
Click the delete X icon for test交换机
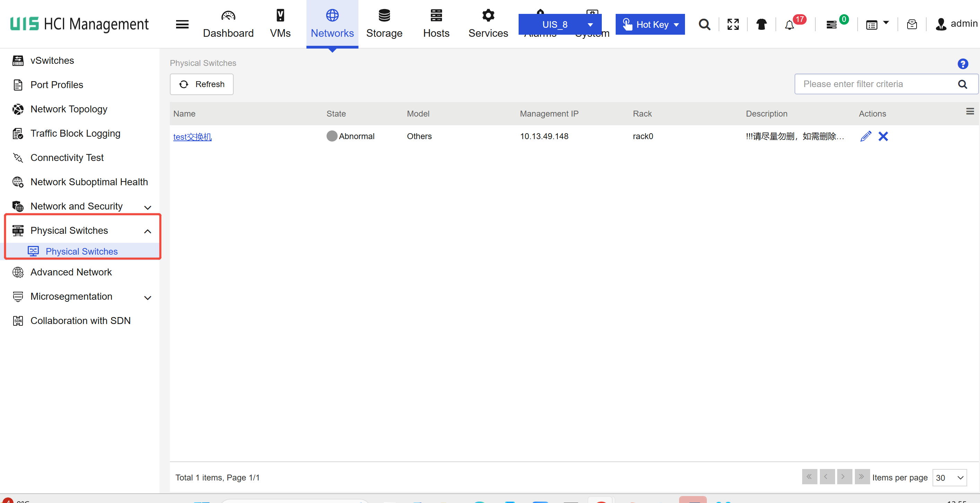(883, 136)
